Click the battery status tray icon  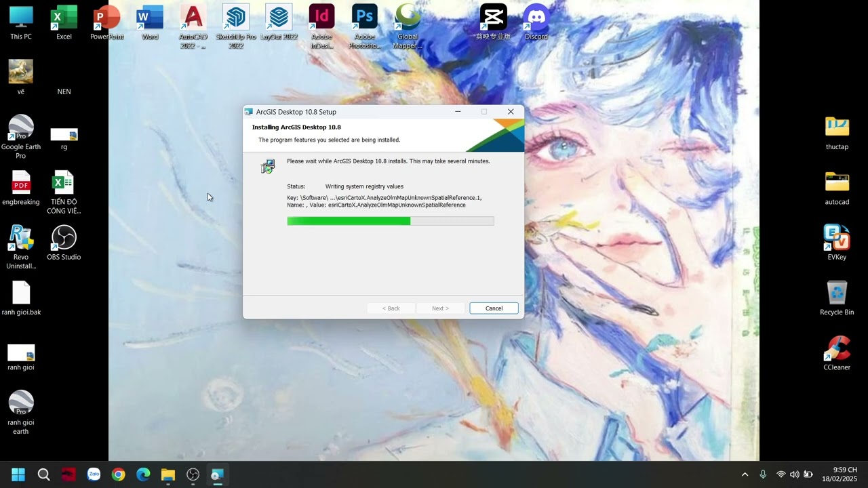click(x=808, y=474)
